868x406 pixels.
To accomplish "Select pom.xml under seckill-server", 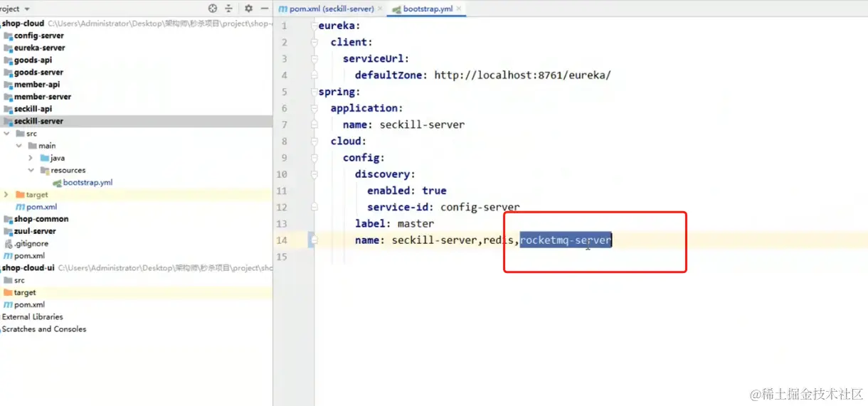I will (41, 206).
